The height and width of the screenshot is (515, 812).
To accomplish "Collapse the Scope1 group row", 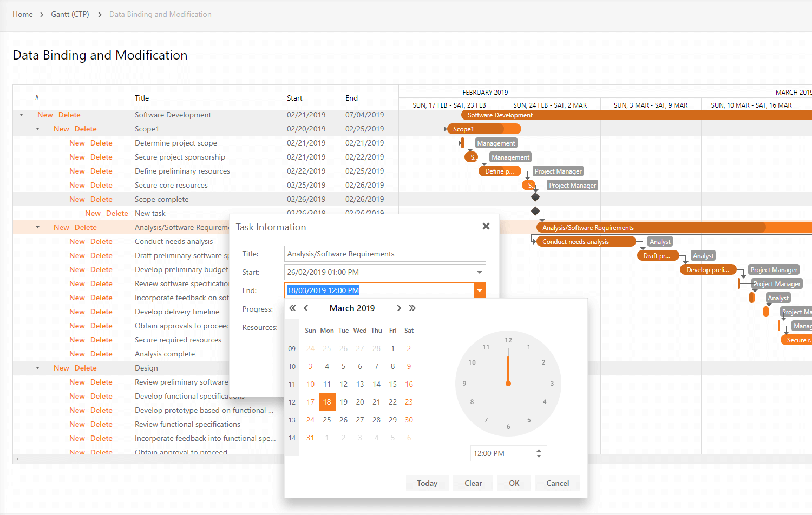I will point(37,129).
